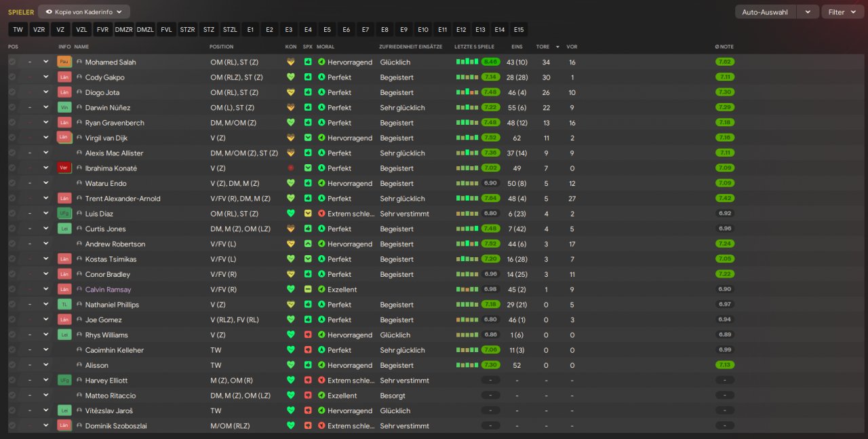Viewport: 868px width, 439px height.
Task: Click the sharpness icon in Calvin Ramsay's row
Action: (x=308, y=290)
